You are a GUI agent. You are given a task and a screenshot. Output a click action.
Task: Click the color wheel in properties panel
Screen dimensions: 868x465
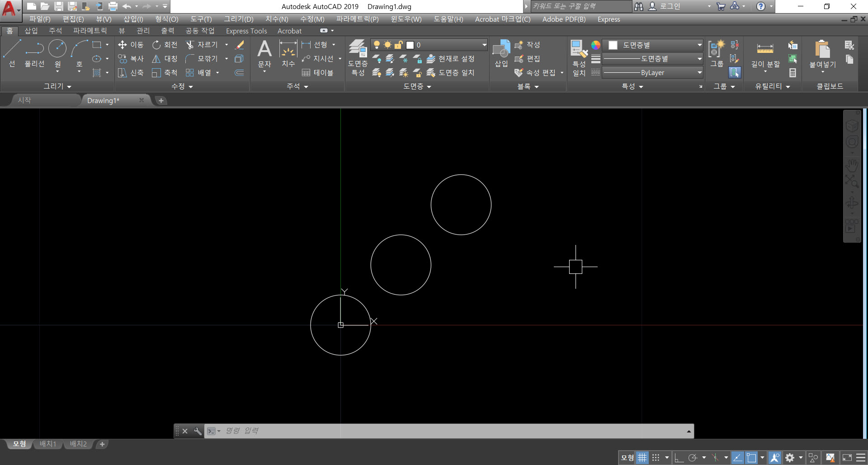pyautogui.click(x=596, y=45)
